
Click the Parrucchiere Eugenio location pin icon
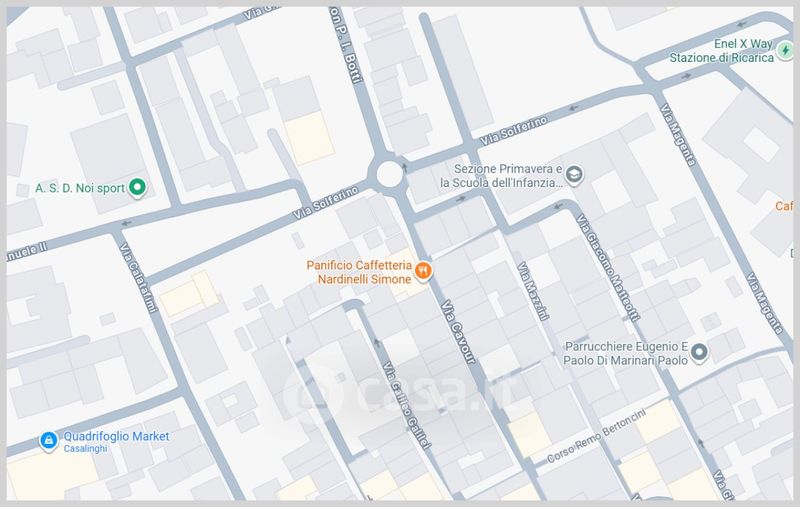(699, 352)
